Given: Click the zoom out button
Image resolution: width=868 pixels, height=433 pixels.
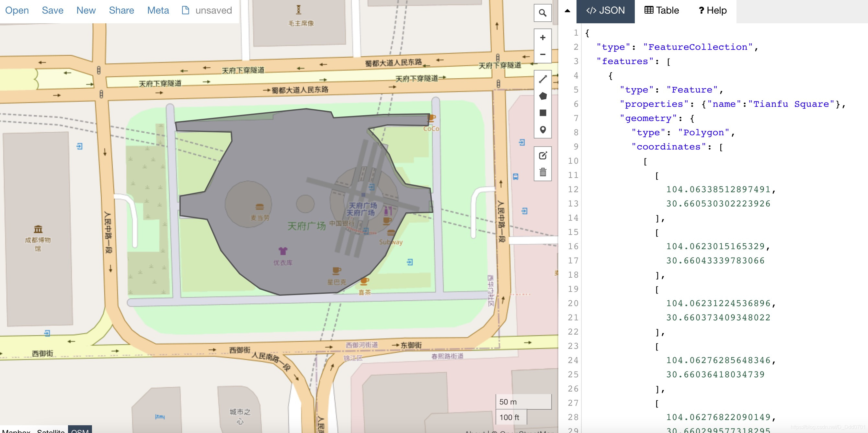Looking at the screenshot, I should pos(543,54).
